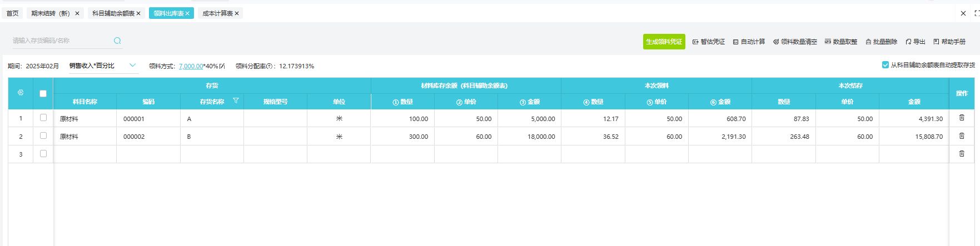Open the 7,000.00 amount link
The image size is (980, 246).
coord(191,66)
